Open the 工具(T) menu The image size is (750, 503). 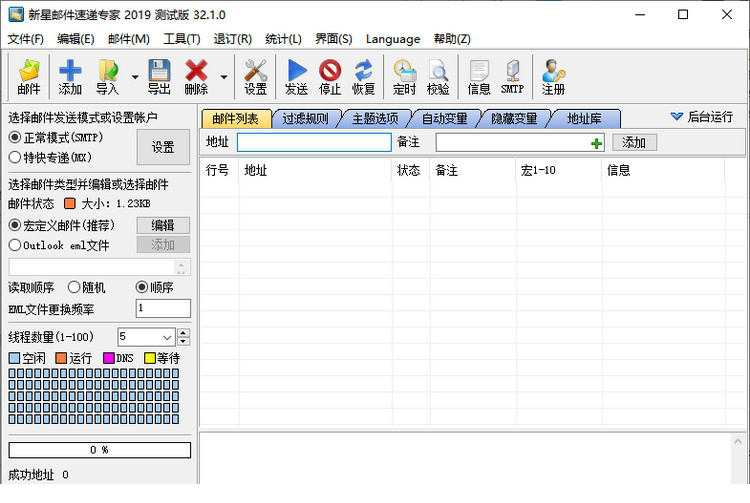tap(182, 39)
